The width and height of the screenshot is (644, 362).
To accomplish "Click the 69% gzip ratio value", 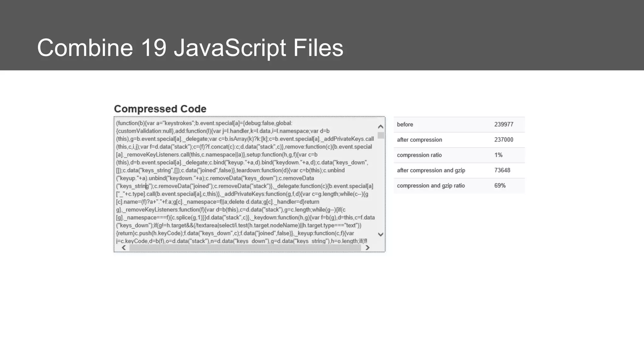I will point(500,186).
